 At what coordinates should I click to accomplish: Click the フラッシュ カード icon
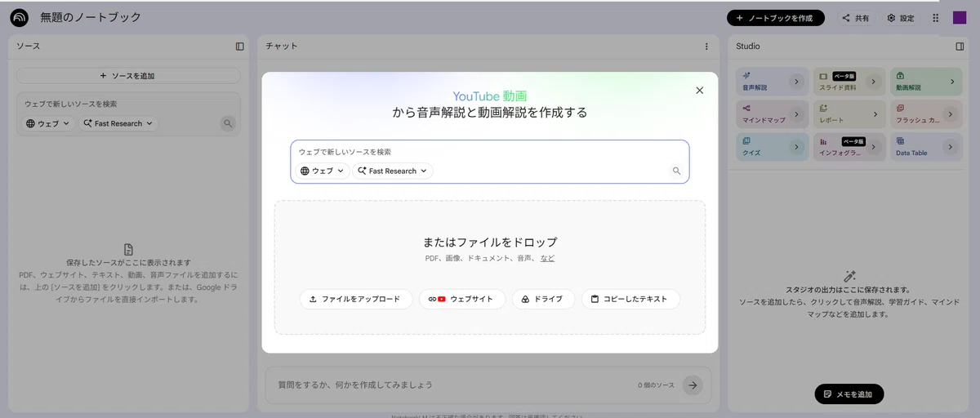click(900, 108)
